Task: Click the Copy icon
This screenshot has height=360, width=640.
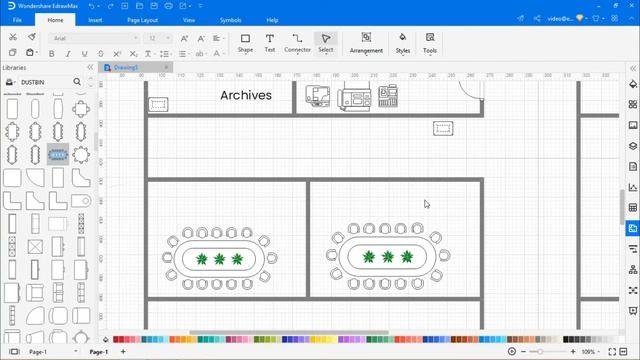Action: 13,53
